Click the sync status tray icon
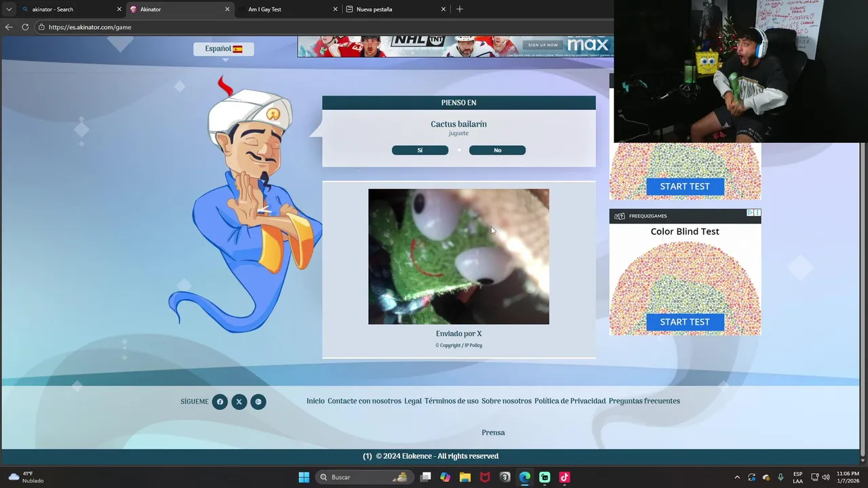This screenshot has height=488, width=868. click(751, 477)
